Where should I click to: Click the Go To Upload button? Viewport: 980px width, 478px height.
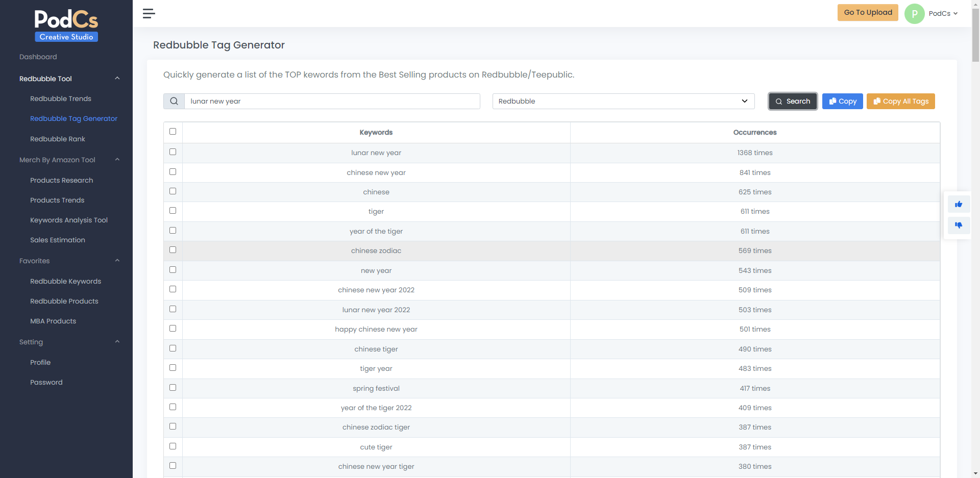(x=868, y=13)
